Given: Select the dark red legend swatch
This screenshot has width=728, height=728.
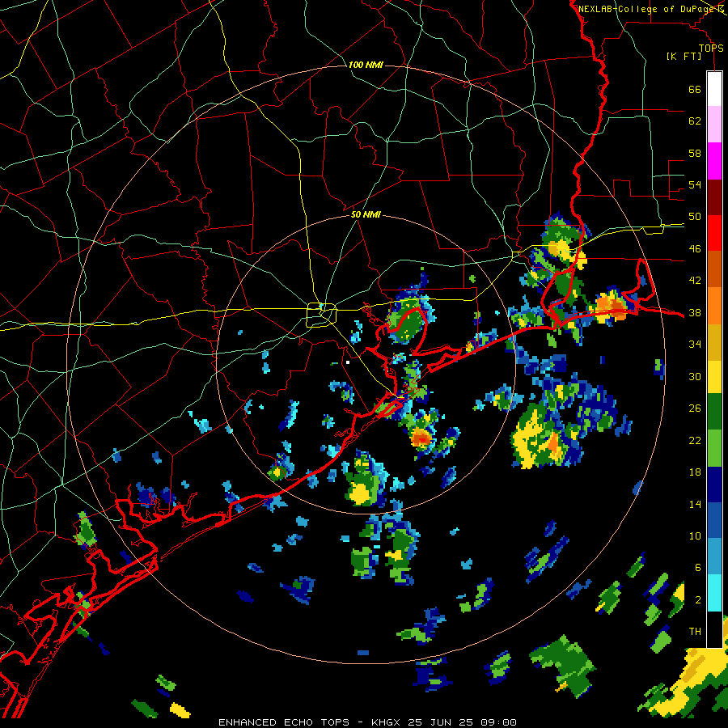Looking at the screenshot, I should coord(714,197).
